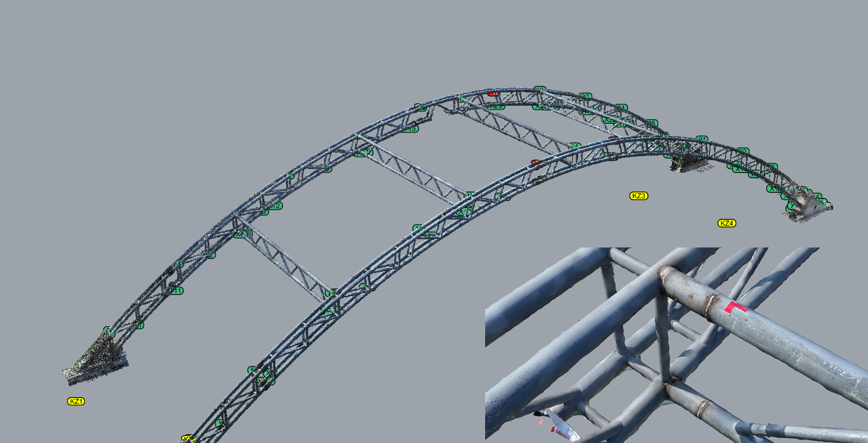The height and width of the screenshot is (443, 868).
Task: Click green point label 12
Action: pyautogui.click(x=275, y=206)
